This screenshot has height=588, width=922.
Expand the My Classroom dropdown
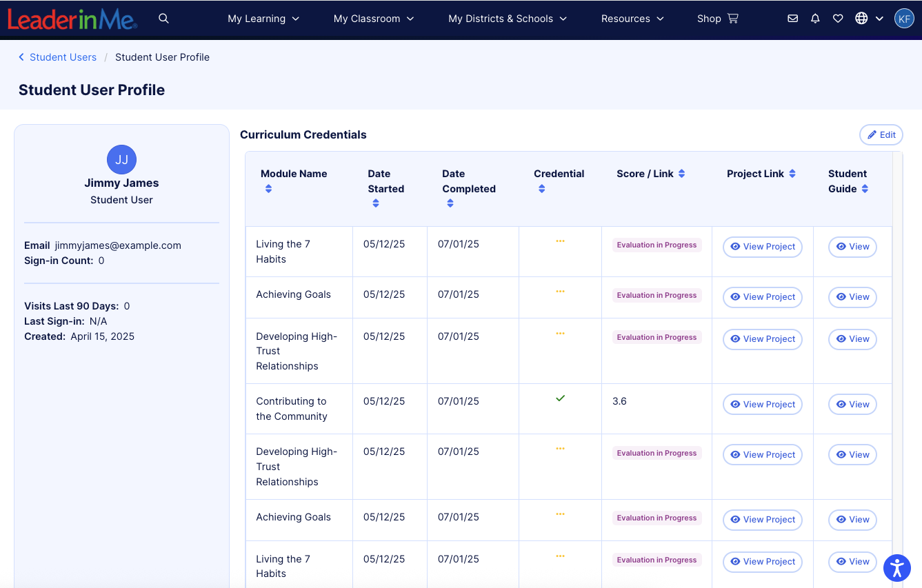[x=374, y=19]
